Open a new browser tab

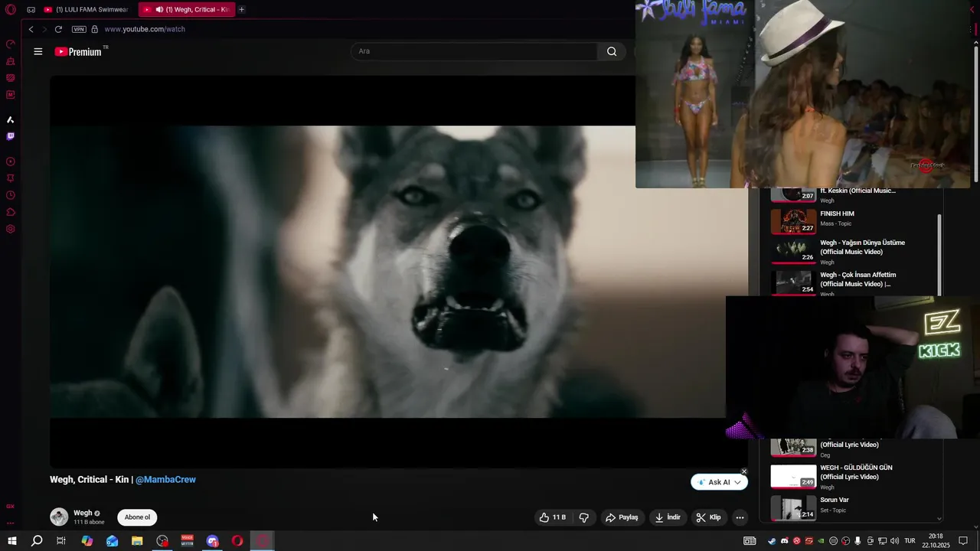(241, 9)
